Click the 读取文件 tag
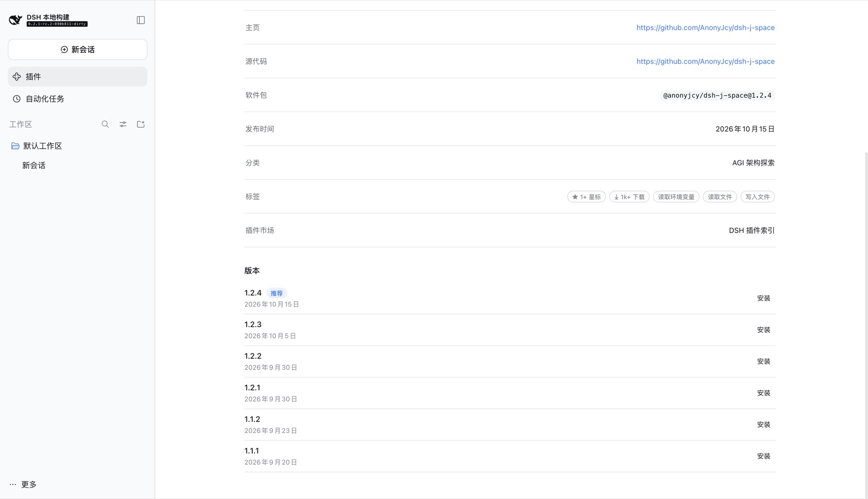The width and height of the screenshot is (868, 499). (x=719, y=197)
